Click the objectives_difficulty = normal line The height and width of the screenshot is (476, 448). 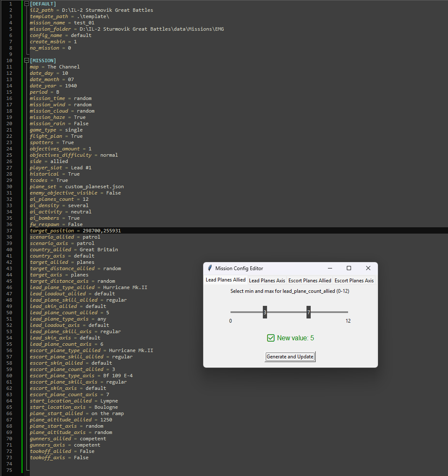[x=74, y=155]
